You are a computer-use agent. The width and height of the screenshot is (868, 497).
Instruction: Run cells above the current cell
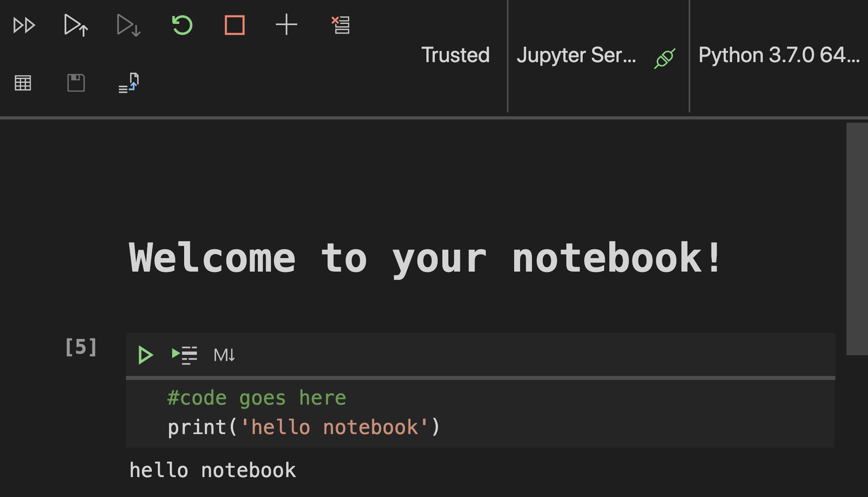(76, 25)
